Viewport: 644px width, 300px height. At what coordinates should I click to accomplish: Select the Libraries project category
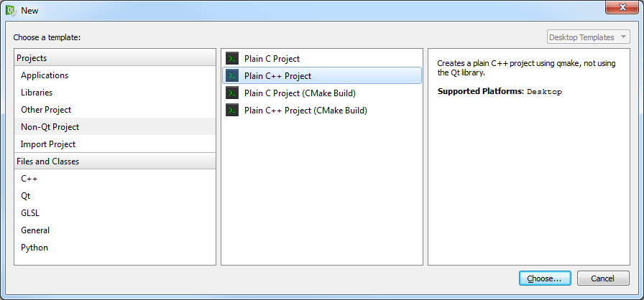pyautogui.click(x=37, y=93)
